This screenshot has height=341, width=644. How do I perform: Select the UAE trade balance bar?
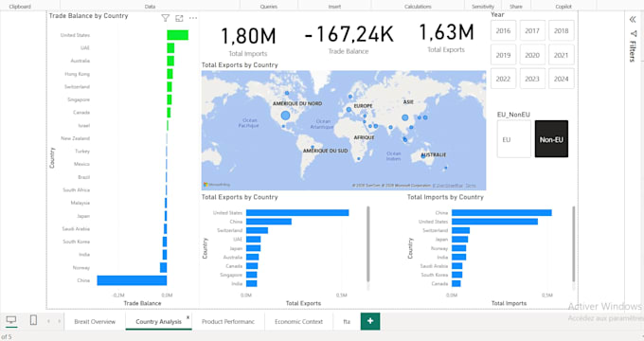point(170,48)
